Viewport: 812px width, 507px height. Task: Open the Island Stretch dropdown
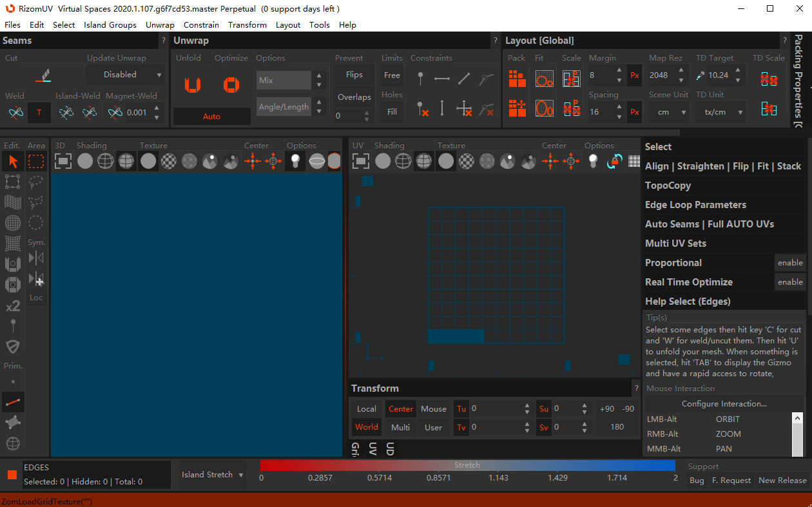(x=212, y=475)
